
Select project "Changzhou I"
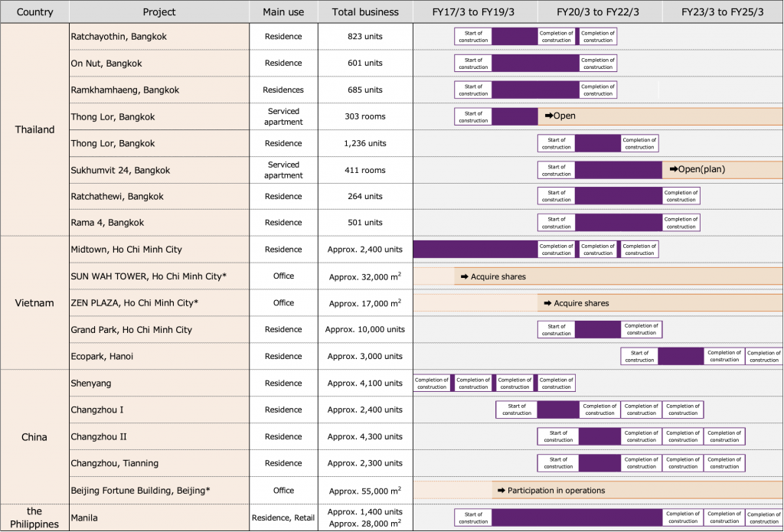(97, 410)
